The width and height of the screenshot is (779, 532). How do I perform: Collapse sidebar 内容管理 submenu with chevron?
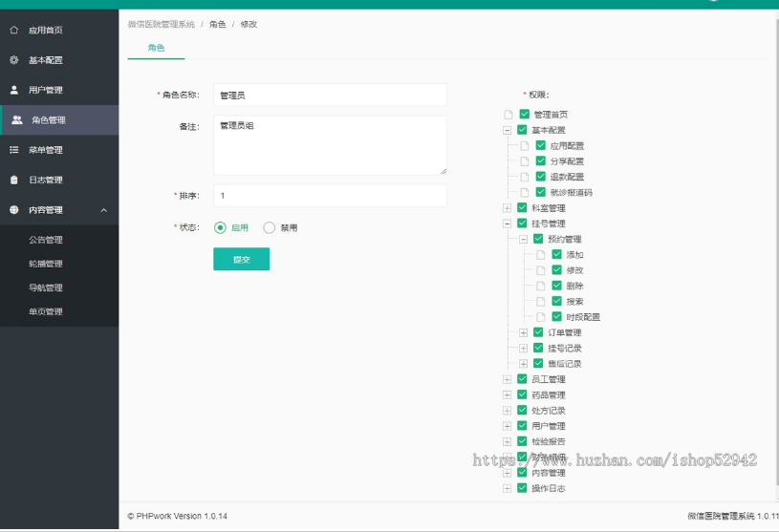[x=104, y=210]
